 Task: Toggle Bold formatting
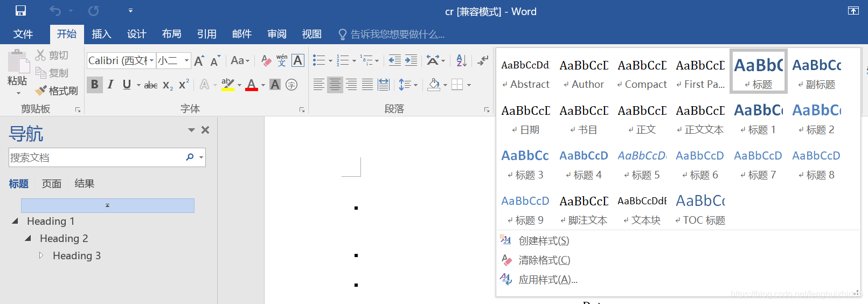click(x=95, y=85)
